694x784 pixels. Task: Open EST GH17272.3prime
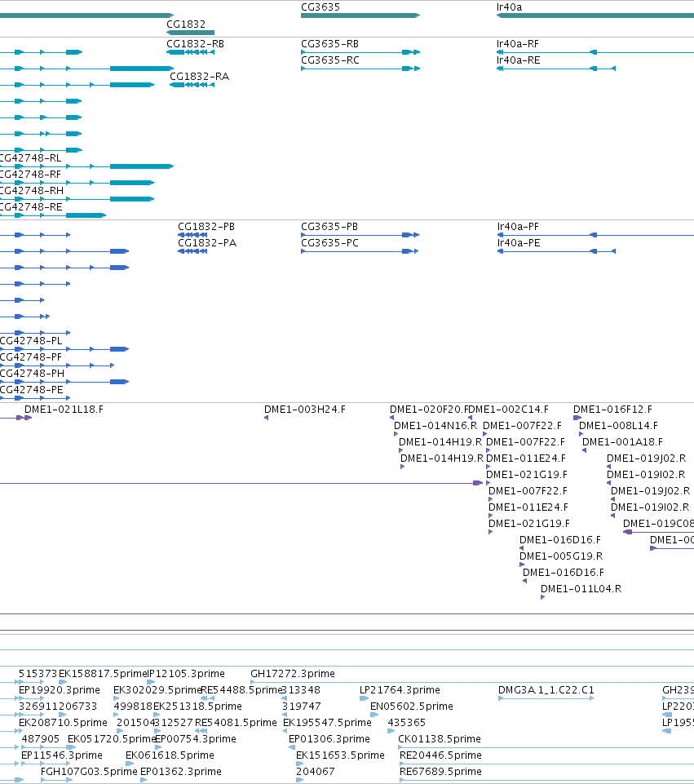coord(293,674)
